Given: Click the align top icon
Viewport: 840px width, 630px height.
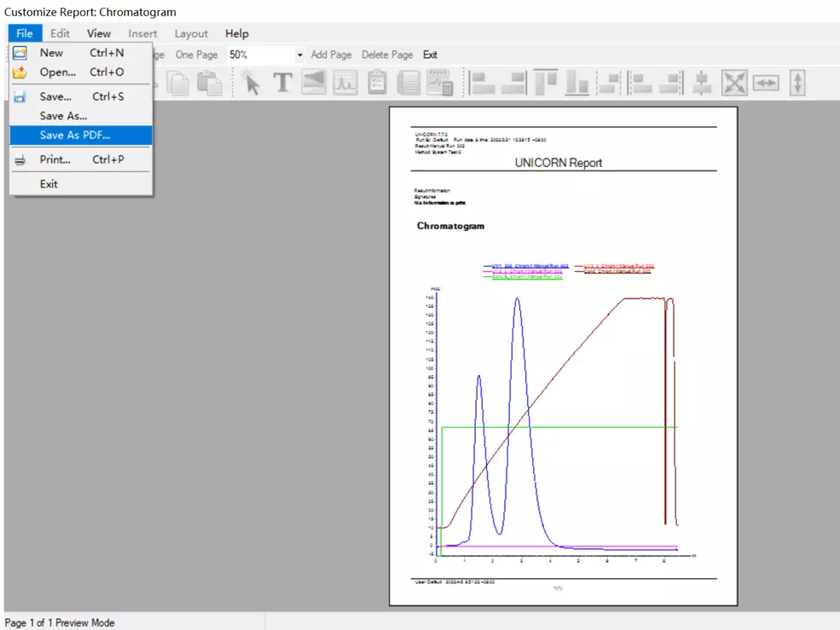Looking at the screenshot, I should click(546, 83).
